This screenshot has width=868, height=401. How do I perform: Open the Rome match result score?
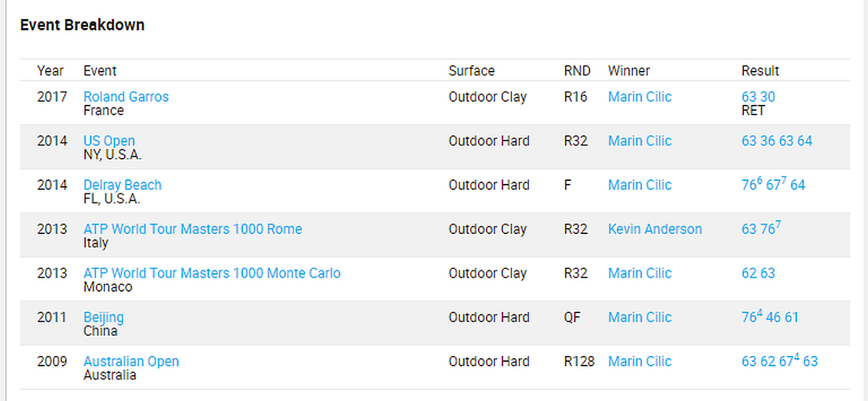coord(761,229)
